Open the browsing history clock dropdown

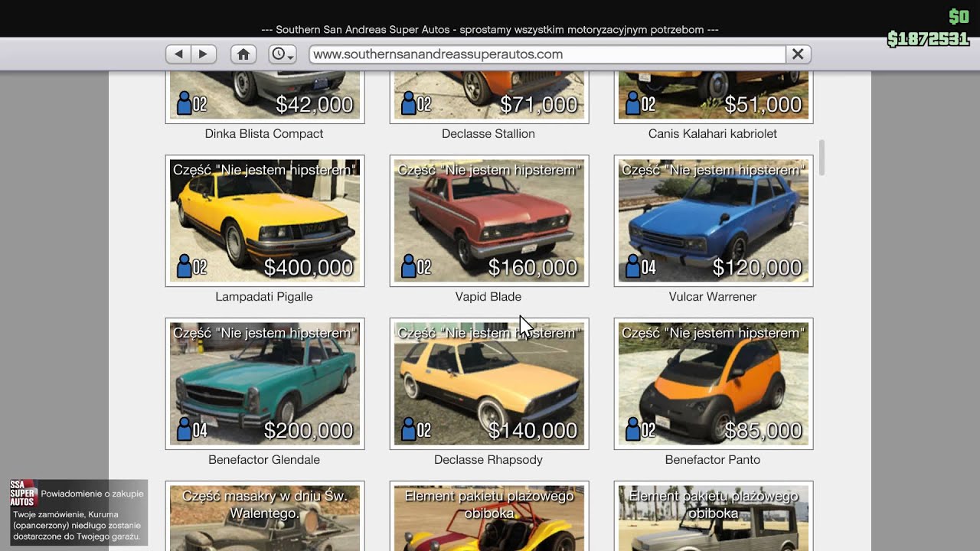(283, 54)
